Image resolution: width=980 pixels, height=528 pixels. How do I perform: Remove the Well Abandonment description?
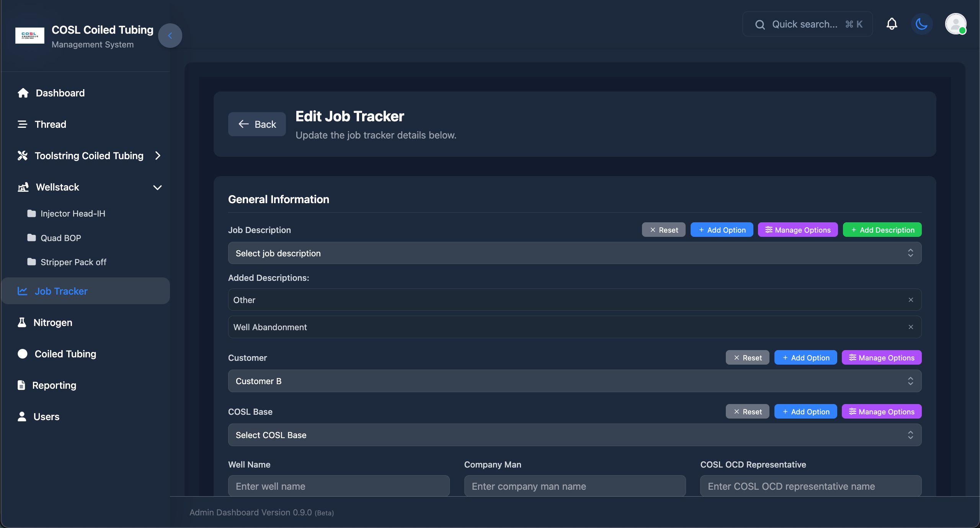pos(911,327)
